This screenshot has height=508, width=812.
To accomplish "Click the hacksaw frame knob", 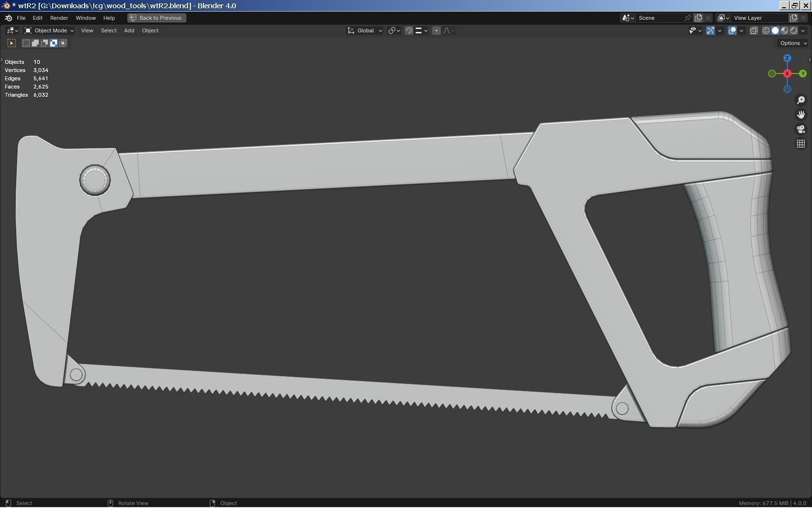I will 95,180.
